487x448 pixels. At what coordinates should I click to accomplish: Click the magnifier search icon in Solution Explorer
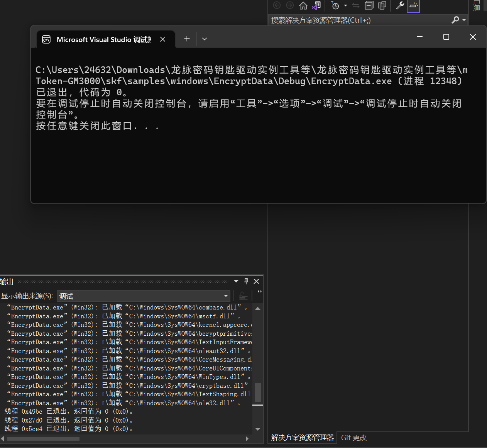pyautogui.click(x=455, y=20)
